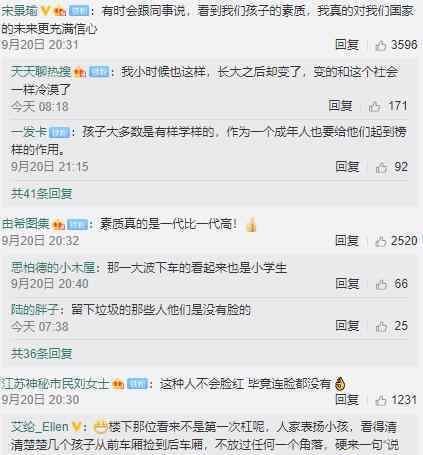Open 江苏神秘市民刘女士 profile

[x=56, y=384]
